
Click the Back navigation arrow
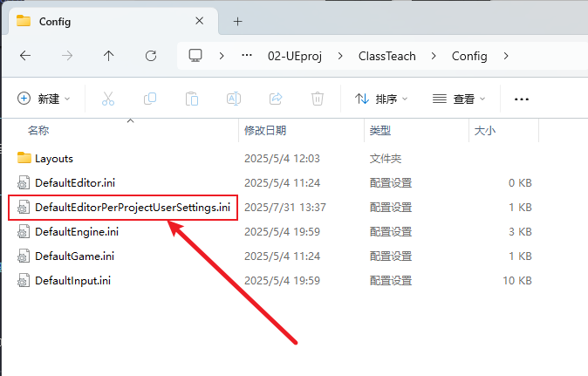point(25,55)
